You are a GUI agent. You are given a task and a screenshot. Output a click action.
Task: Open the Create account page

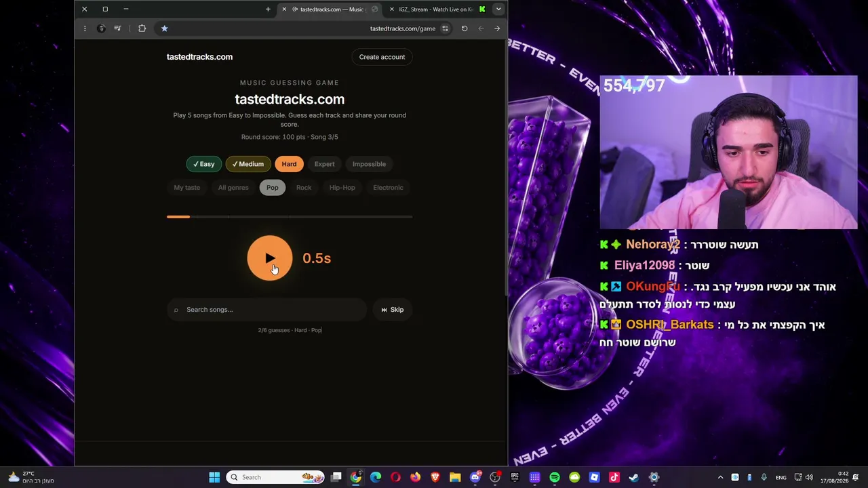(382, 57)
